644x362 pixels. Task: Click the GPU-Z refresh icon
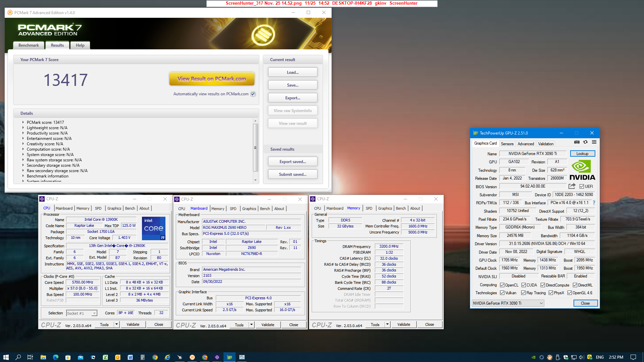click(x=585, y=142)
